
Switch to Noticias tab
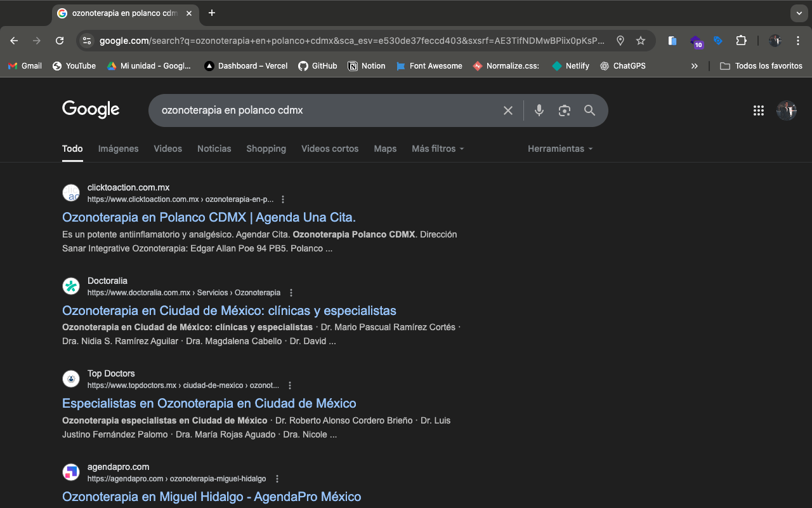pos(214,149)
